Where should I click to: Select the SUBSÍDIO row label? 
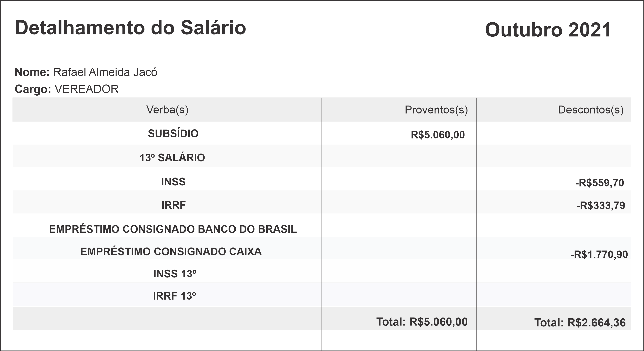[173, 134]
